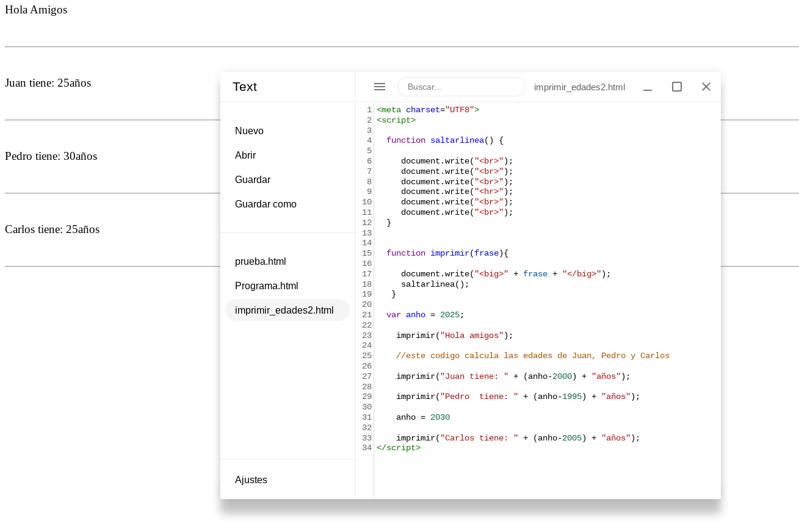Click the comment about edades de Juan
Screen dimensions: 799x532
pyautogui.click(x=533, y=356)
